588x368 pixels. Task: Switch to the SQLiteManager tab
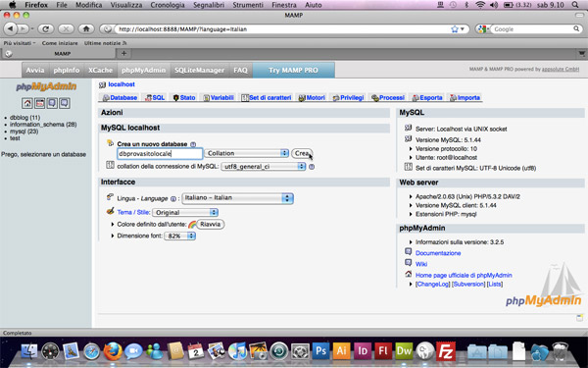pos(199,71)
